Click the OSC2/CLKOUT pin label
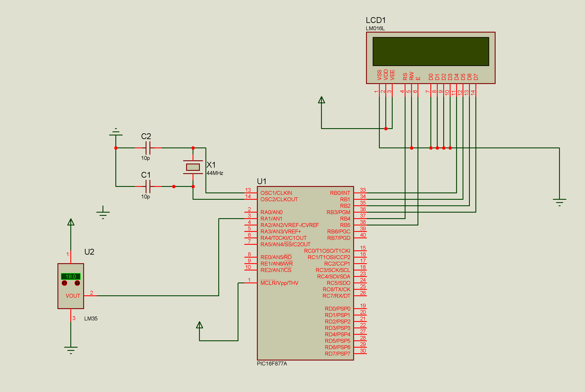The image size is (585, 392). click(x=279, y=200)
